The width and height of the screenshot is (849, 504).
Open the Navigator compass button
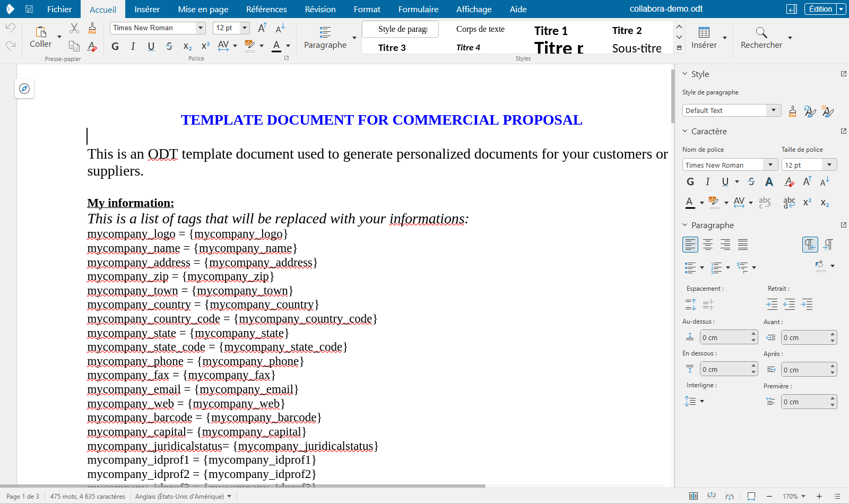pos(24,89)
